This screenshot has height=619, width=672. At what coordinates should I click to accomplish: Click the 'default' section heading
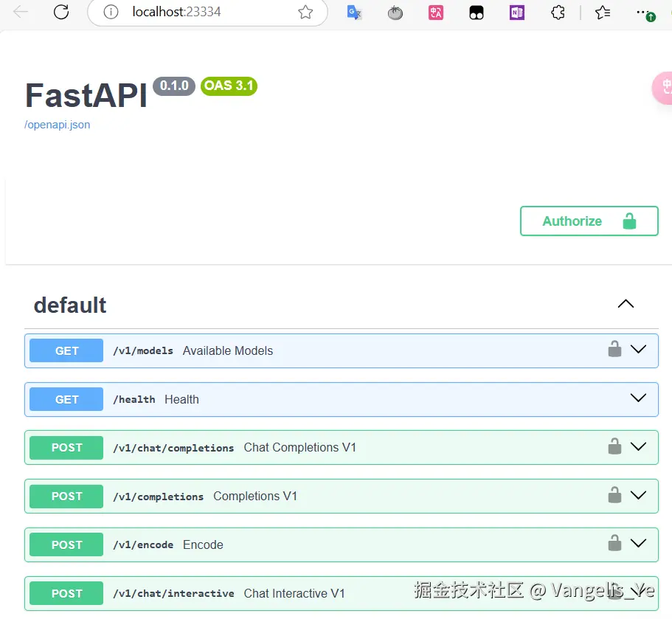70,305
